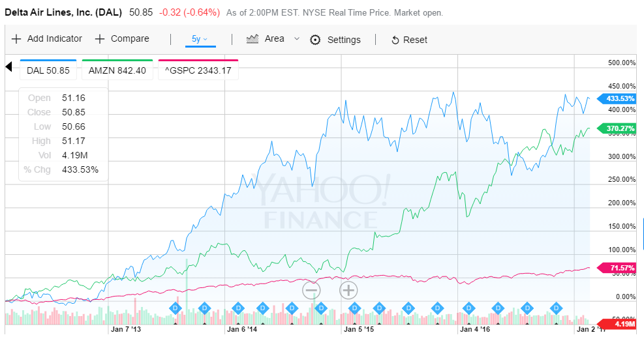
Task: Click the green 370.27% price flag
Action: [617, 128]
